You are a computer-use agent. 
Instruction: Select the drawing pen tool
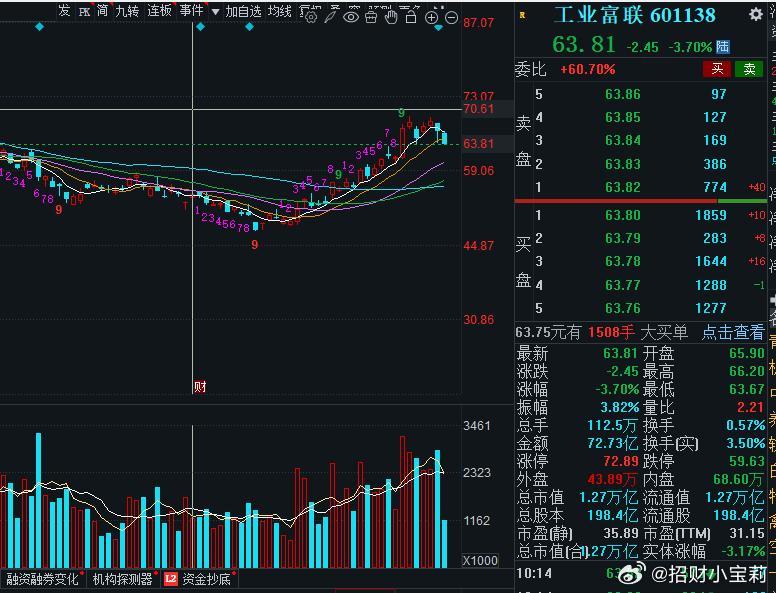pyautogui.click(x=331, y=17)
